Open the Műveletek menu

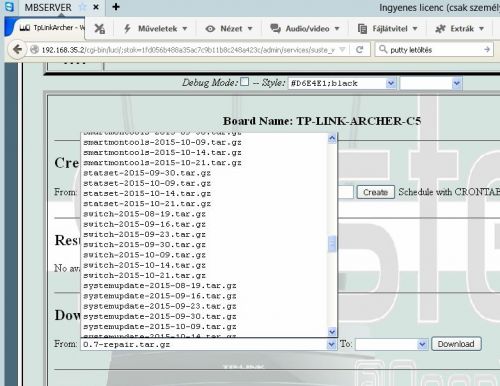155,29
